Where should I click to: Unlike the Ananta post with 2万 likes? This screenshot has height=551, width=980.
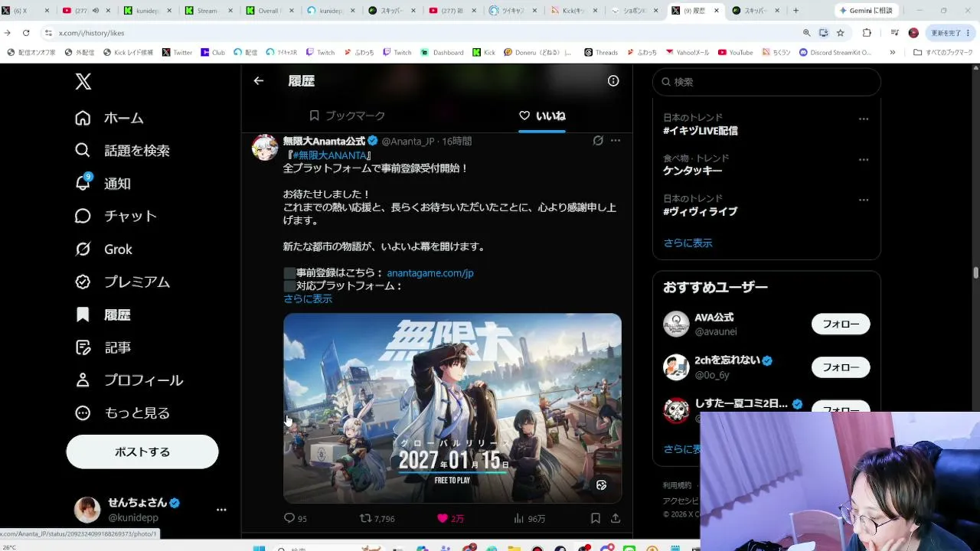450,518
